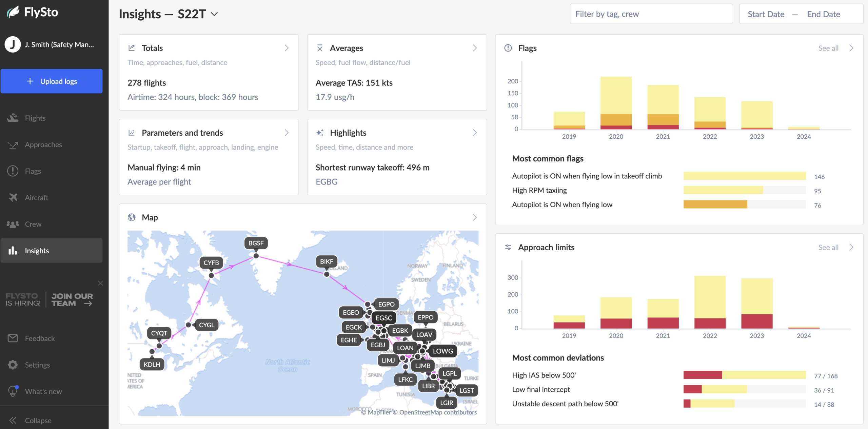The image size is (868, 429).
Task: Open Flights from the sidebar
Action: coord(35,118)
